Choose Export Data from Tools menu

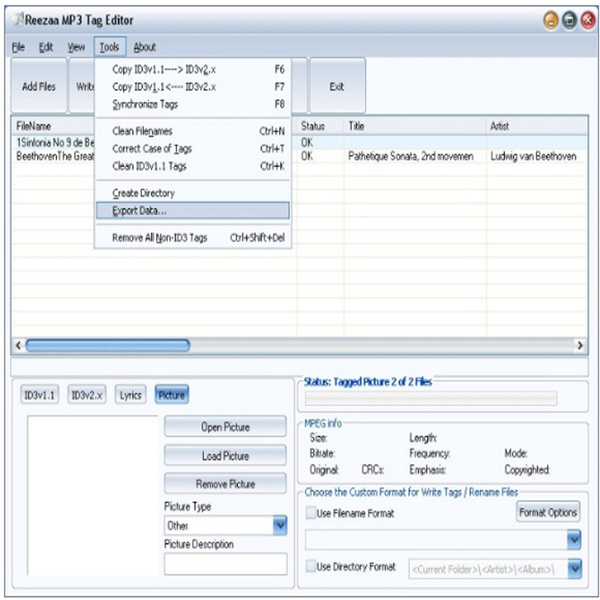click(x=193, y=210)
